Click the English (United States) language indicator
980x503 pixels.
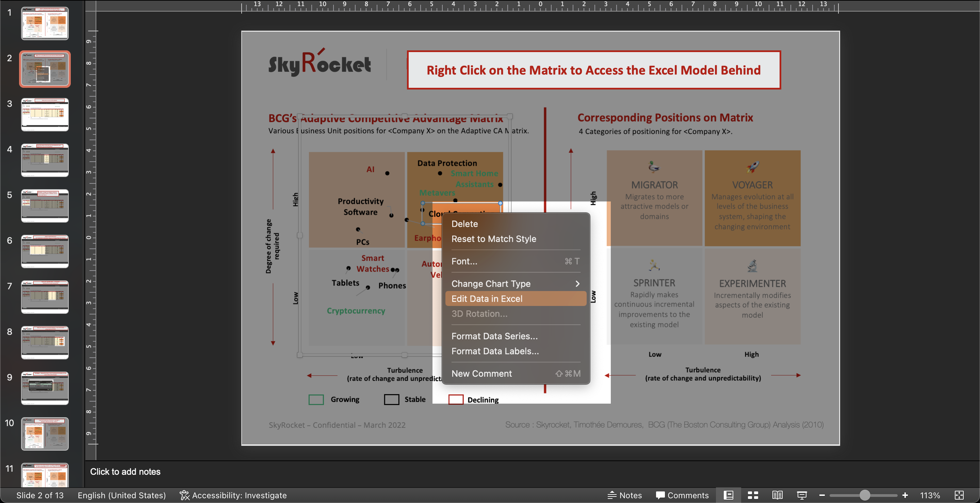pyautogui.click(x=122, y=495)
